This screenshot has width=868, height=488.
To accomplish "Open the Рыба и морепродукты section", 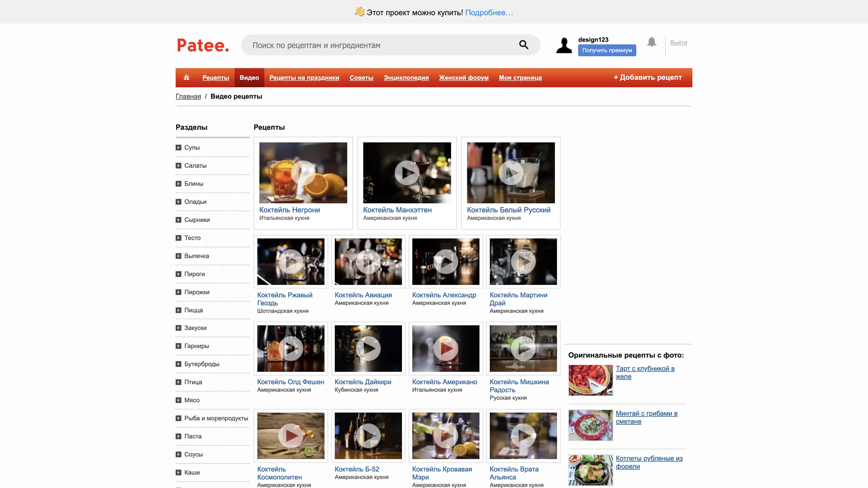I will (x=216, y=418).
